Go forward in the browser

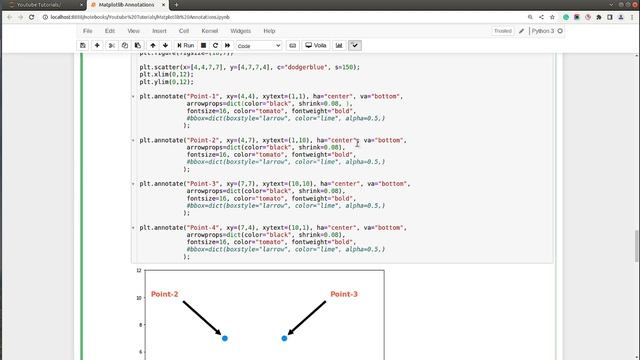pos(20,17)
